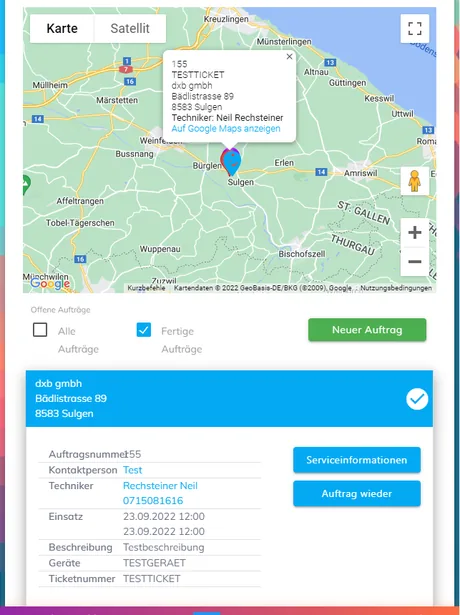Zoom in on the map
Image resolution: width=460 pixels, height=615 pixels.
click(x=415, y=233)
